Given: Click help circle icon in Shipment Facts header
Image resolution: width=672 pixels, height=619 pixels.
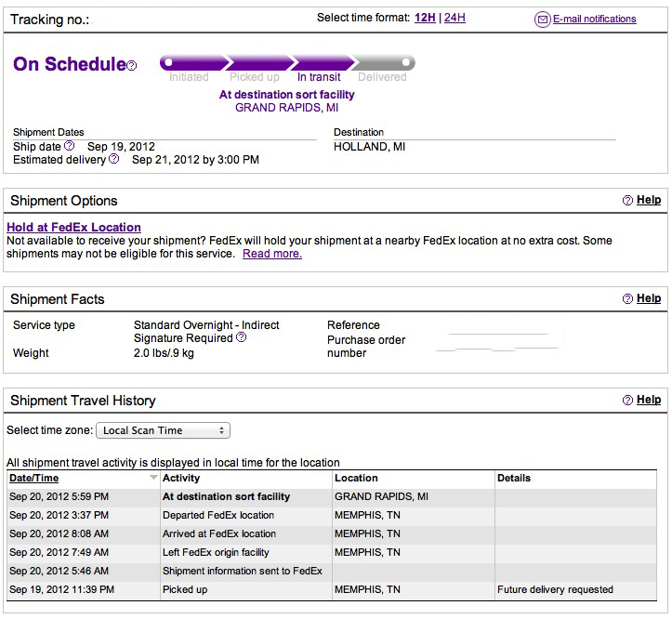Looking at the screenshot, I should (627, 298).
